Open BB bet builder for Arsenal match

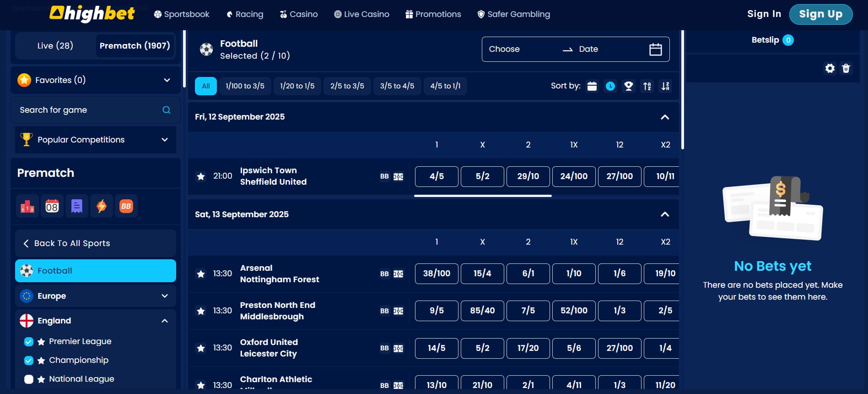tap(384, 274)
